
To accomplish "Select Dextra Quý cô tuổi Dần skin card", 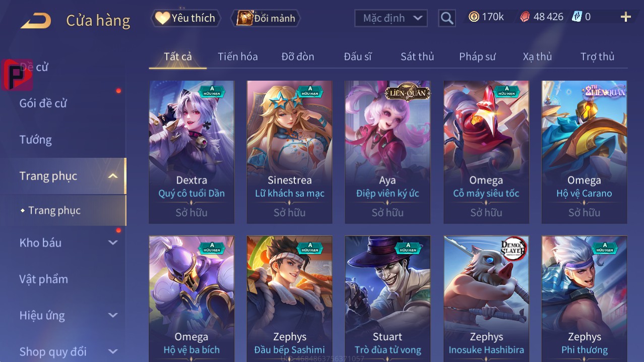I will [191, 152].
